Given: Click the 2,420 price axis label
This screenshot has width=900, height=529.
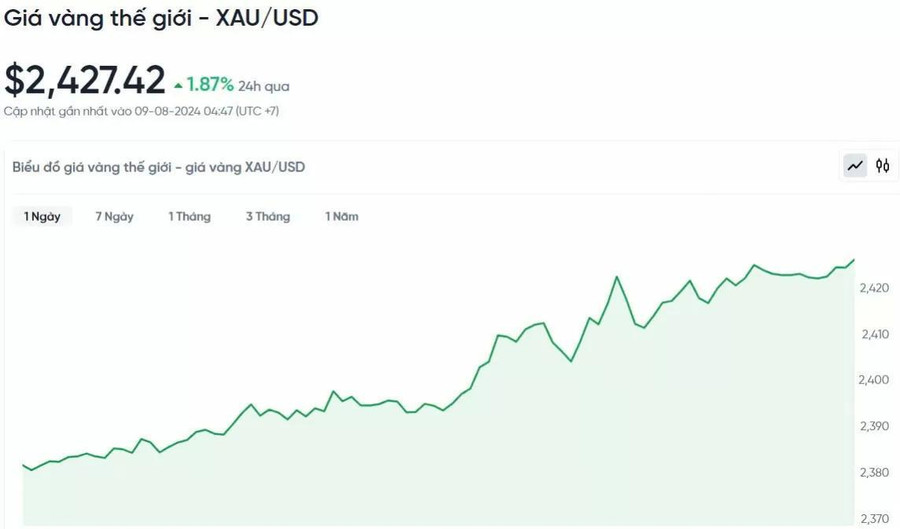Looking at the screenshot, I should [x=874, y=288].
